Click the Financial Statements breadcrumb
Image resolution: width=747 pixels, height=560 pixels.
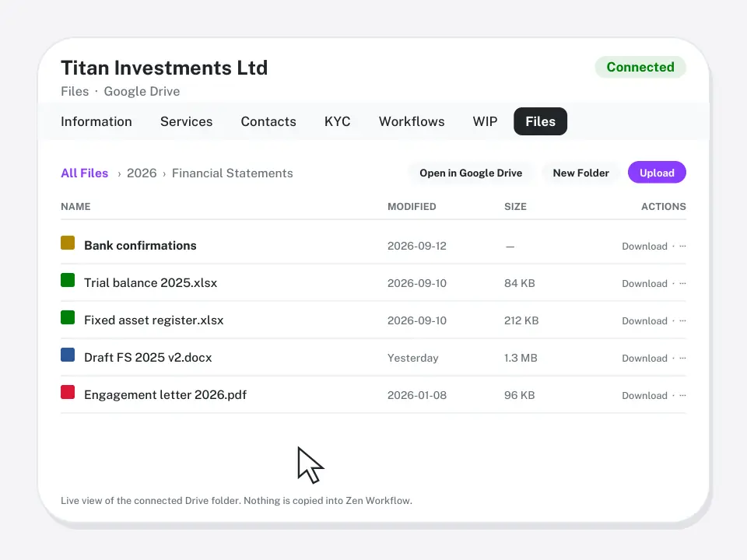point(233,173)
